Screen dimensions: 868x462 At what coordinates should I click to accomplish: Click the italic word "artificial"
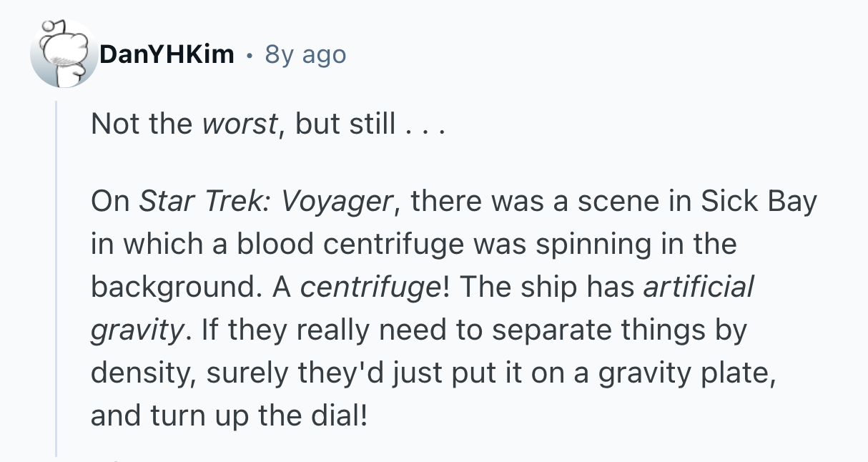[x=699, y=288]
